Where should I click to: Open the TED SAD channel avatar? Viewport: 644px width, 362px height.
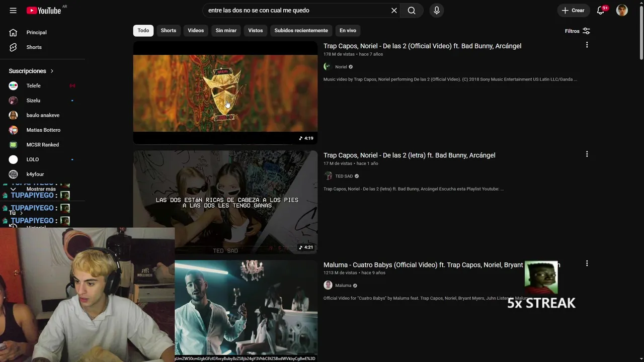click(328, 176)
